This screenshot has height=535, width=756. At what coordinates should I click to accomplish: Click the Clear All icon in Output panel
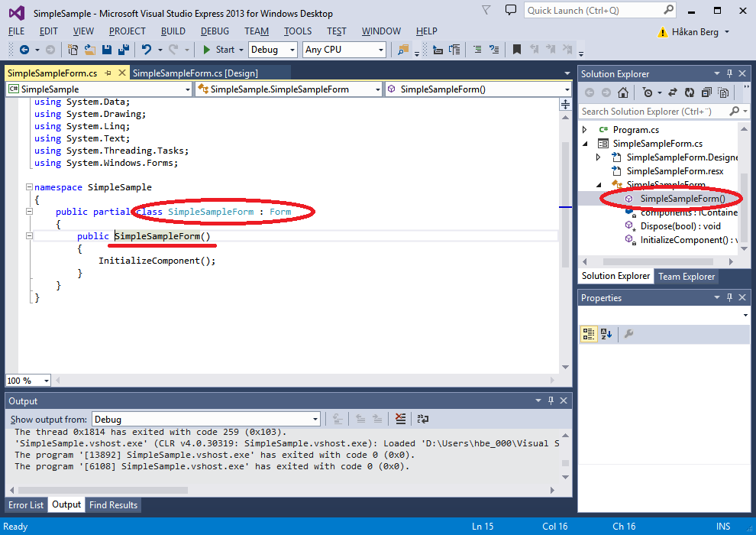click(400, 419)
